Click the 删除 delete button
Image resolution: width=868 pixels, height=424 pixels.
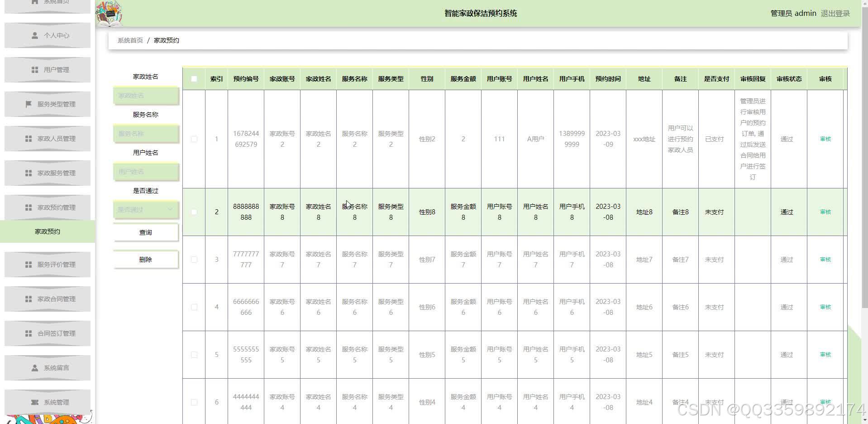(x=146, y=260)
